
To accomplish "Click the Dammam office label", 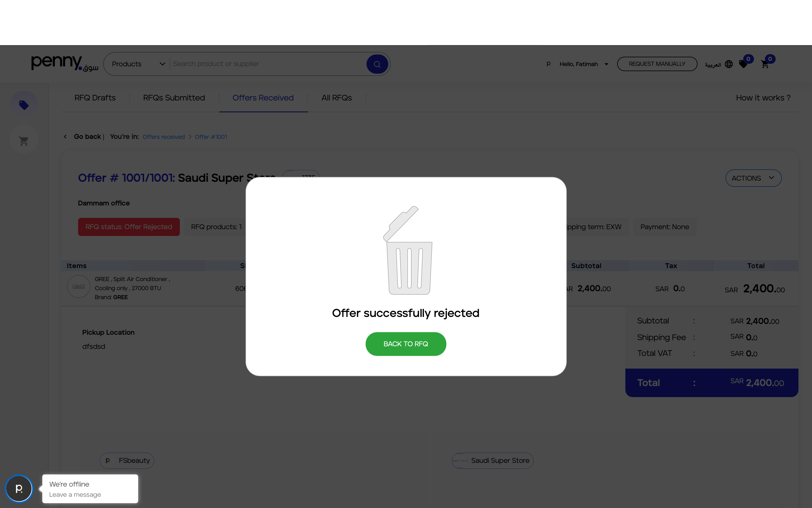I will 104,203.
